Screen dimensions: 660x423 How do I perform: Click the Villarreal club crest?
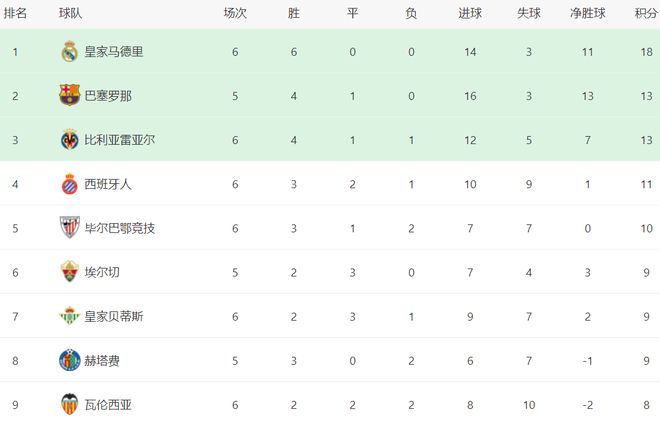point(69,140)
